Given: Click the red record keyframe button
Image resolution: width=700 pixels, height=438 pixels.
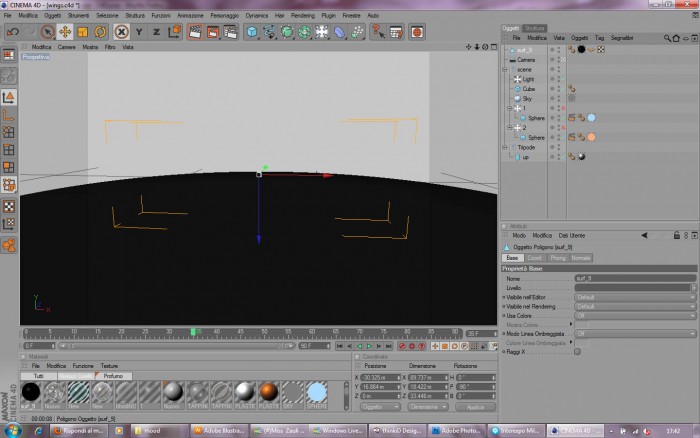Looking at the screenshot, I should point(401,346).
